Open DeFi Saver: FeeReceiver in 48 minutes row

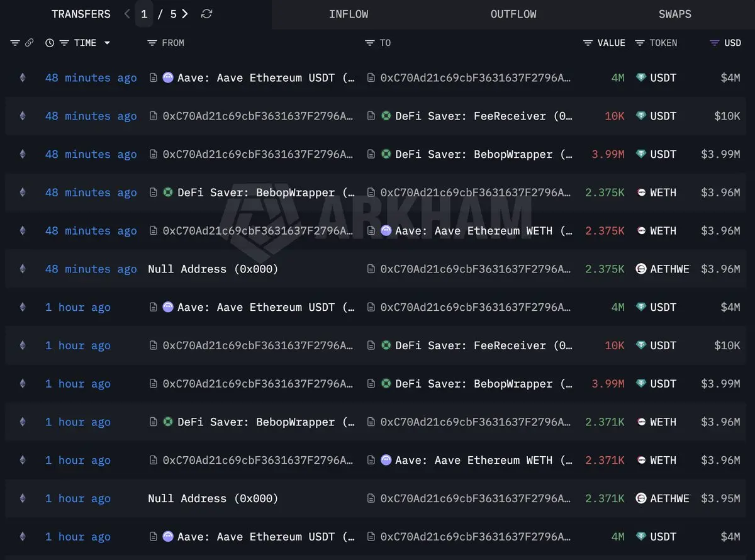[x=484, y=116]
